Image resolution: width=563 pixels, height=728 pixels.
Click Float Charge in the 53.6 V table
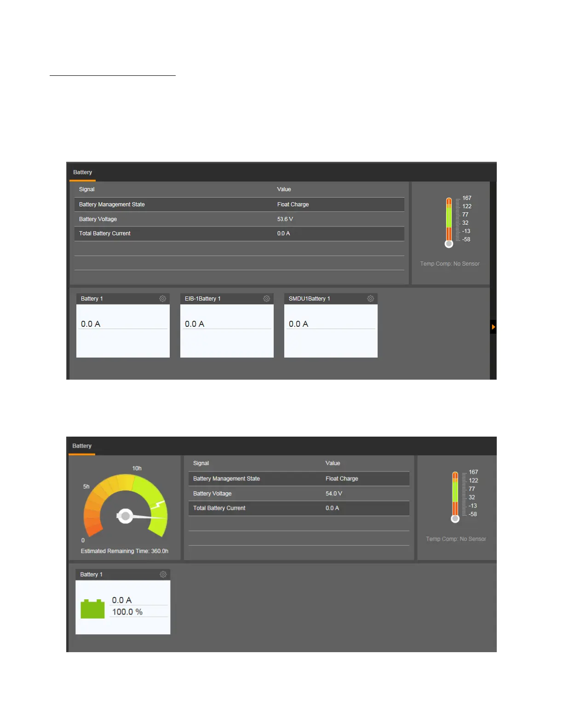pyautogui.click(x=293, y=205)
